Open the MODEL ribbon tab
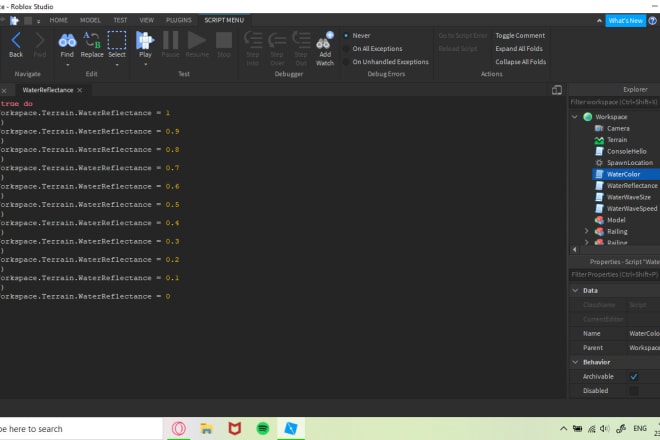 pos(90,20)
